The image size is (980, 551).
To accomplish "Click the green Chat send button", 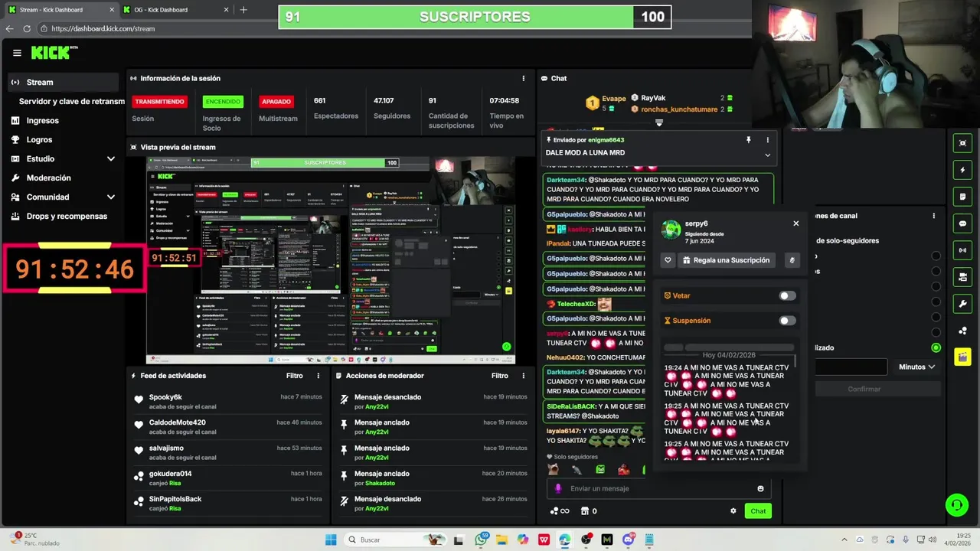I will point(758,511).
